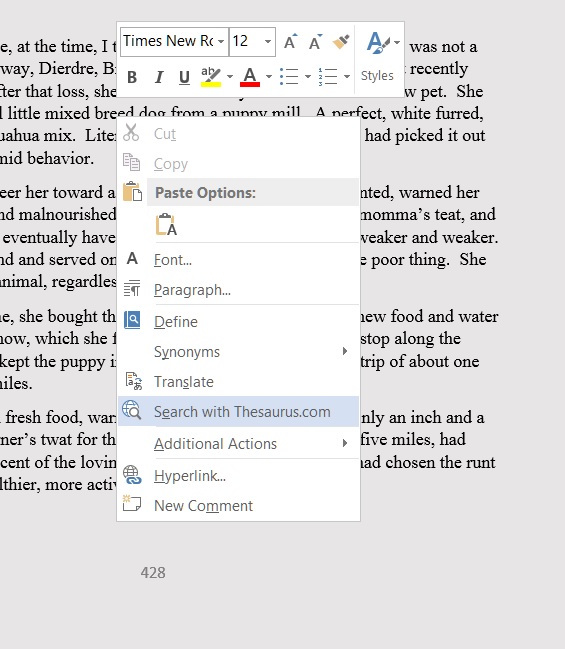Open the Styles gallery
The image size is (565, 649).
click(x=379, y=58)
